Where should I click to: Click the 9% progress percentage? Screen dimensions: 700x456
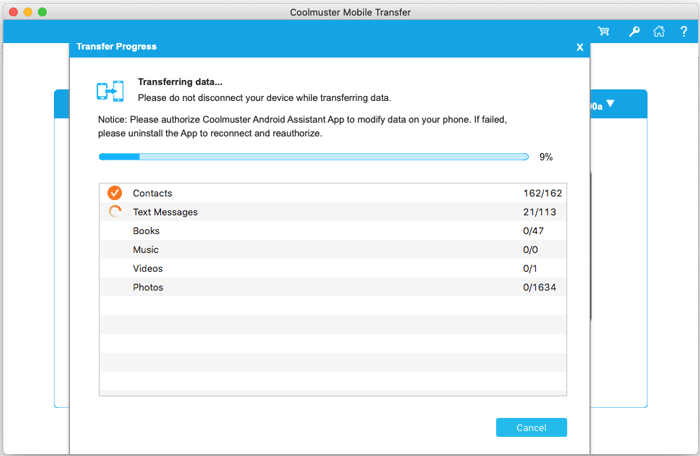tap(546, 157)
